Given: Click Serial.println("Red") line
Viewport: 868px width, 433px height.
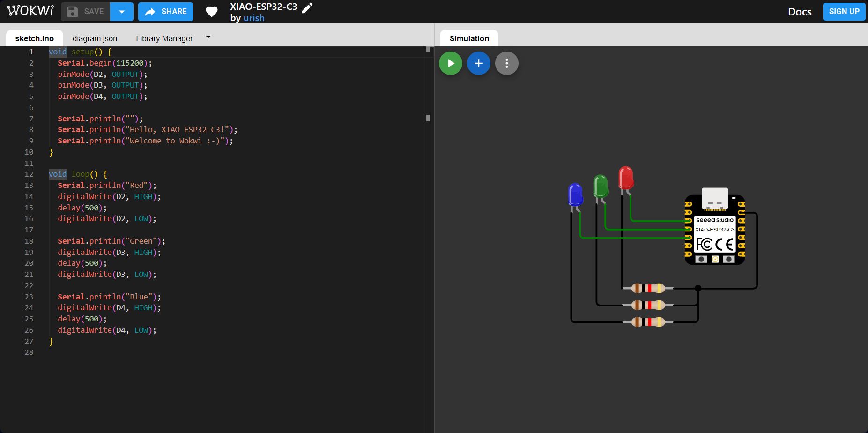Looking at the screenshot, I should pyautogui.click(x=107, y=186).
